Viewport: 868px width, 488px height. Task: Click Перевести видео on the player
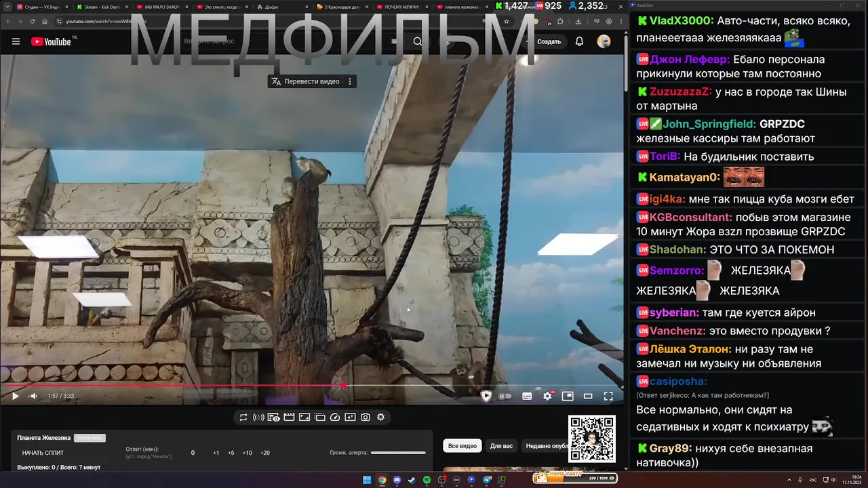click(305, 81)
